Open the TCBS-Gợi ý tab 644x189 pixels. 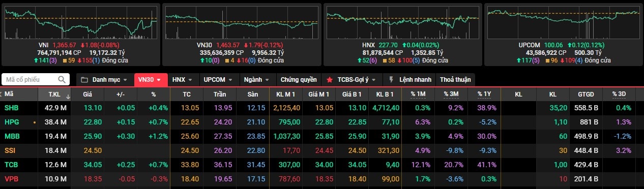(x=353, y=80)
